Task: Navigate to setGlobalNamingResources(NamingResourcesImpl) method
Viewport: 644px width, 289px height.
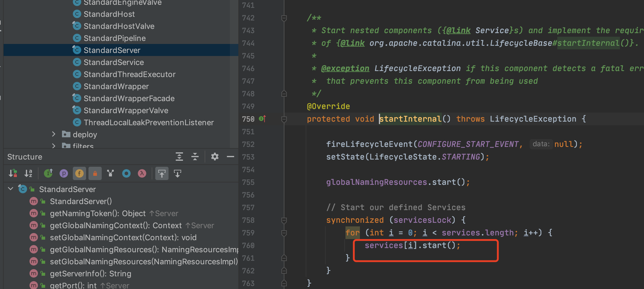Action: (x=144, y=262)
